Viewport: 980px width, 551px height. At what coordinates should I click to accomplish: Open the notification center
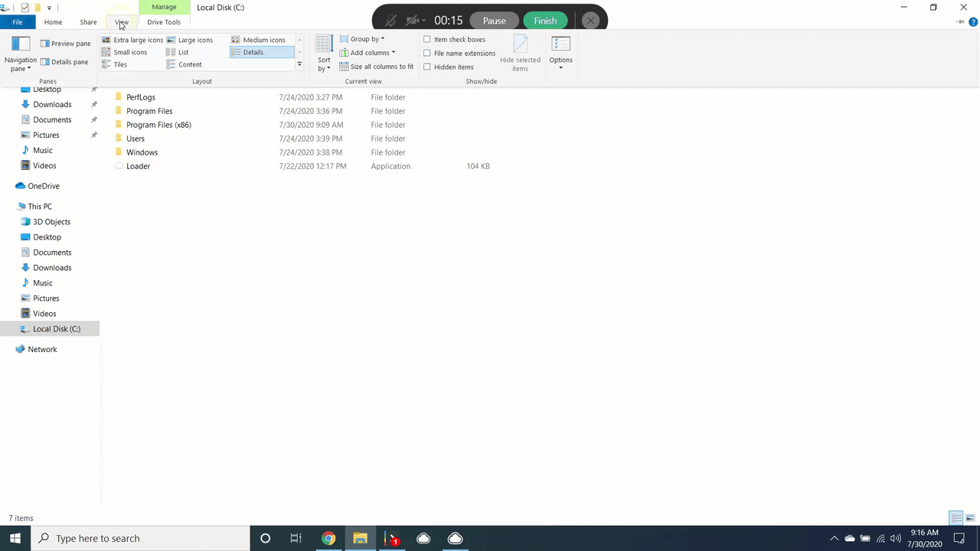click(959, 538)
